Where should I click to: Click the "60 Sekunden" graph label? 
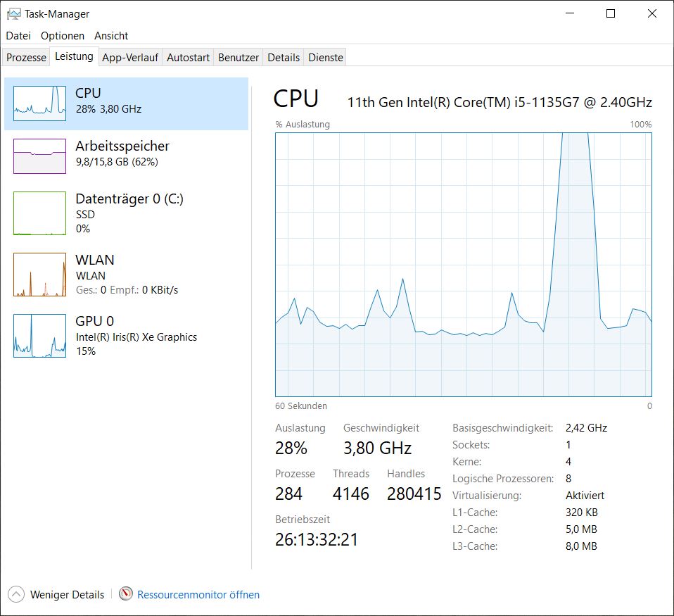pyautogui.click(x=301, y=406)
